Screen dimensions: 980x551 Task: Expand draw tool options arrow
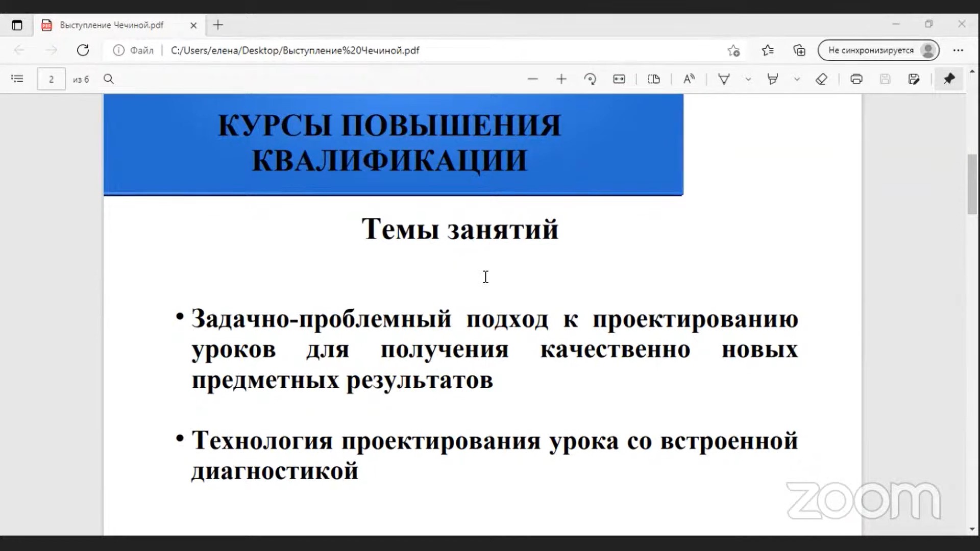click(748, 79)
